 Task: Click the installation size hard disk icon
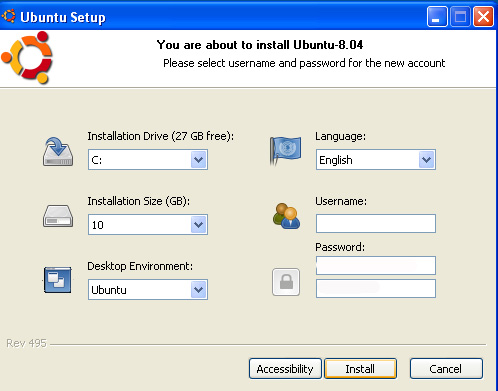click(x=58, y=216)
